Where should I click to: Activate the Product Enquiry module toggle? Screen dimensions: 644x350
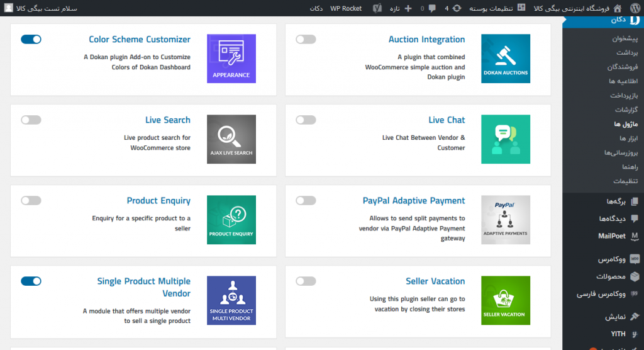[x=31, y=201]
